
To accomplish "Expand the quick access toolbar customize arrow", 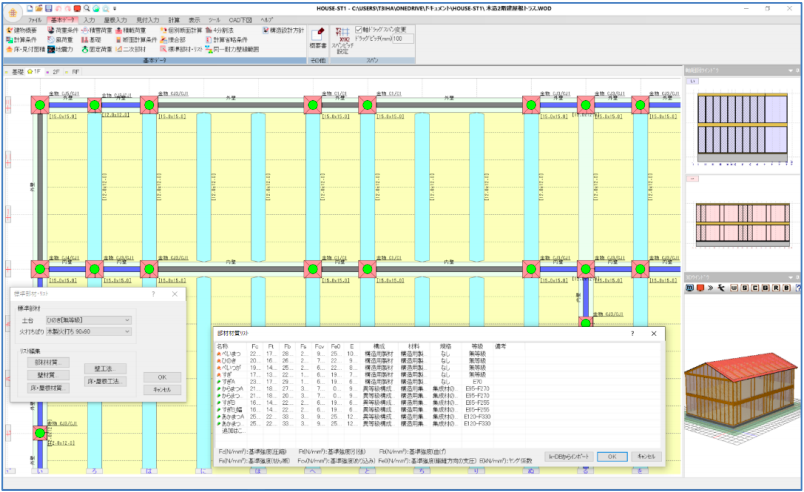I will 115,9.
